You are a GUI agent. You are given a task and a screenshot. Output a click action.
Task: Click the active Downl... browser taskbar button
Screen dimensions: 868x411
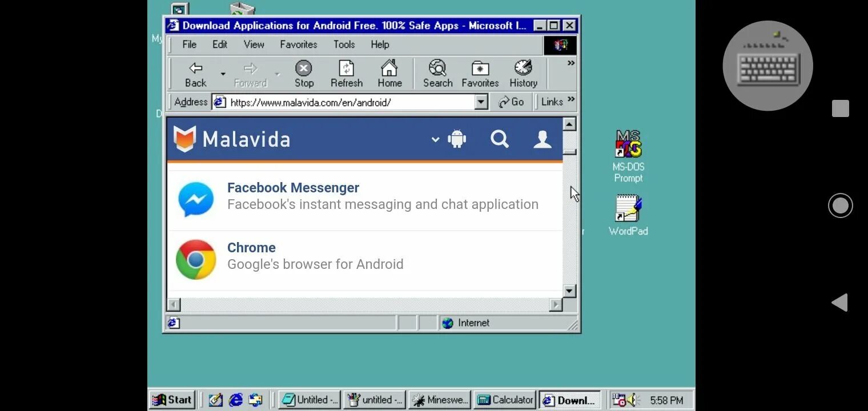[x=570, y=400]
